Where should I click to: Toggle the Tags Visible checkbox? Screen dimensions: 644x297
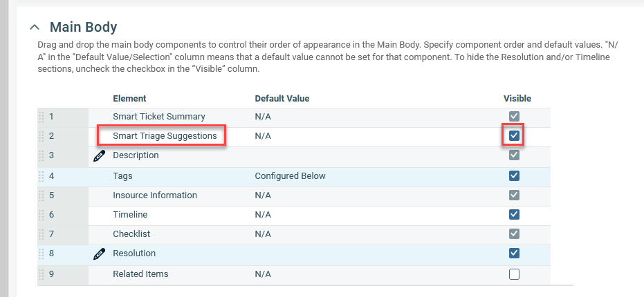513,175
